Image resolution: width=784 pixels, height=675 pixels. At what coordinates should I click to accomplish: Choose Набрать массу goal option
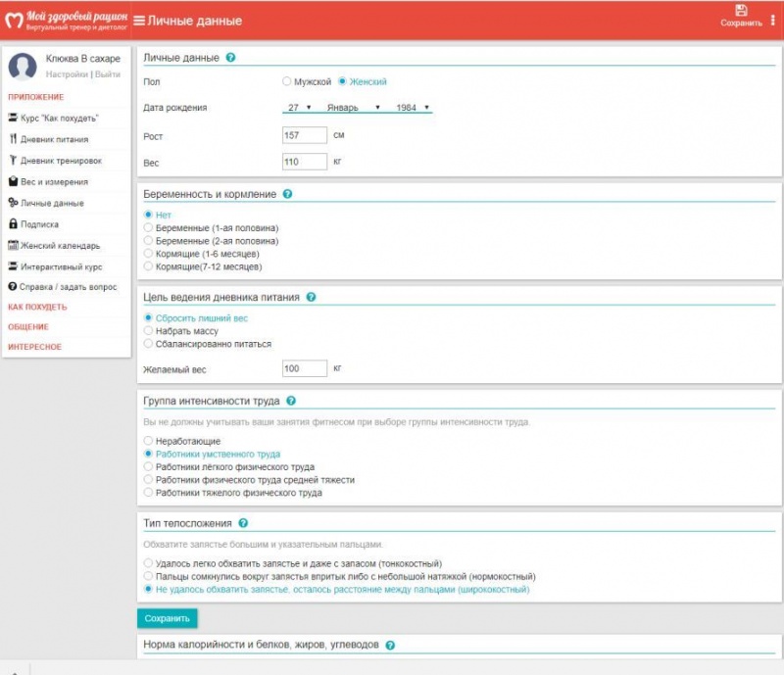click(x=148, y=331)
